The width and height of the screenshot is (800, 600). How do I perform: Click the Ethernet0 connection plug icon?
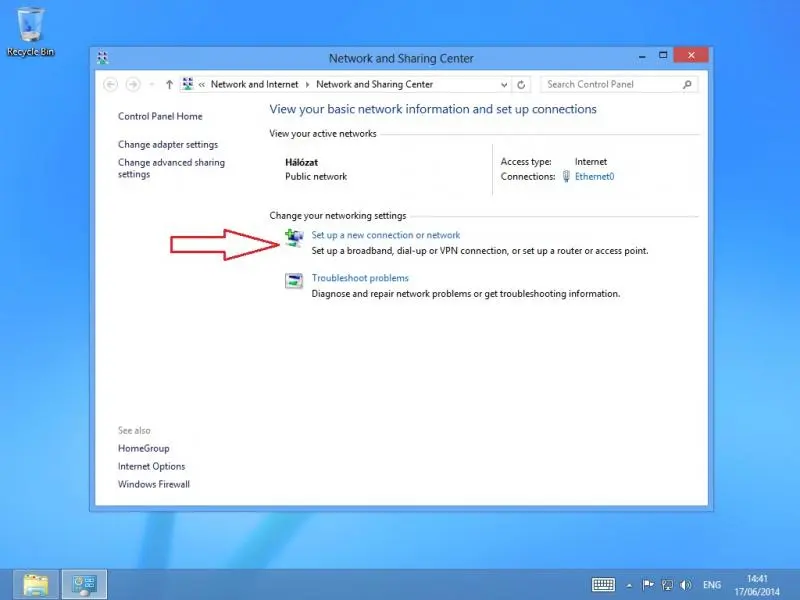coord(566,176)
